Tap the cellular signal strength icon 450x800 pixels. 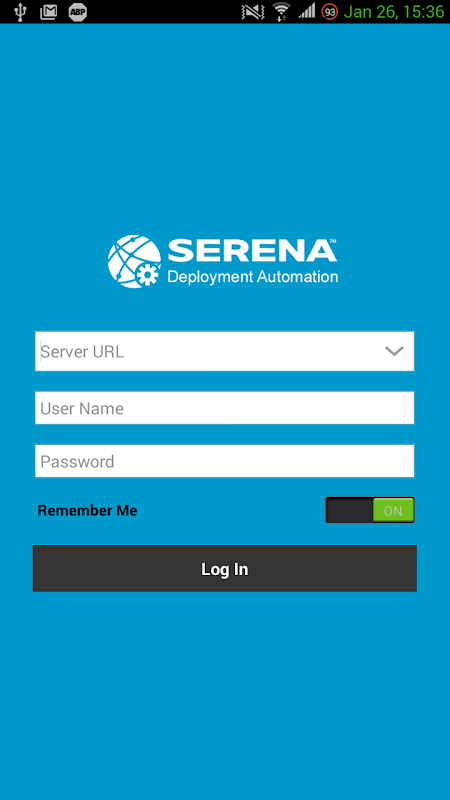tap(307, 11)
